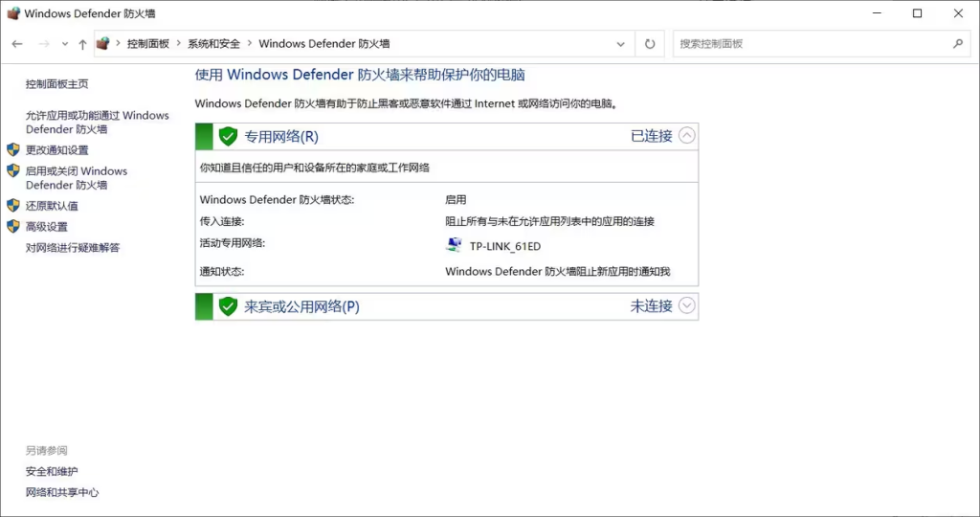980x517 pixels.
Task: Open 更改通知设置 link
Action: [x=56, y=150]
